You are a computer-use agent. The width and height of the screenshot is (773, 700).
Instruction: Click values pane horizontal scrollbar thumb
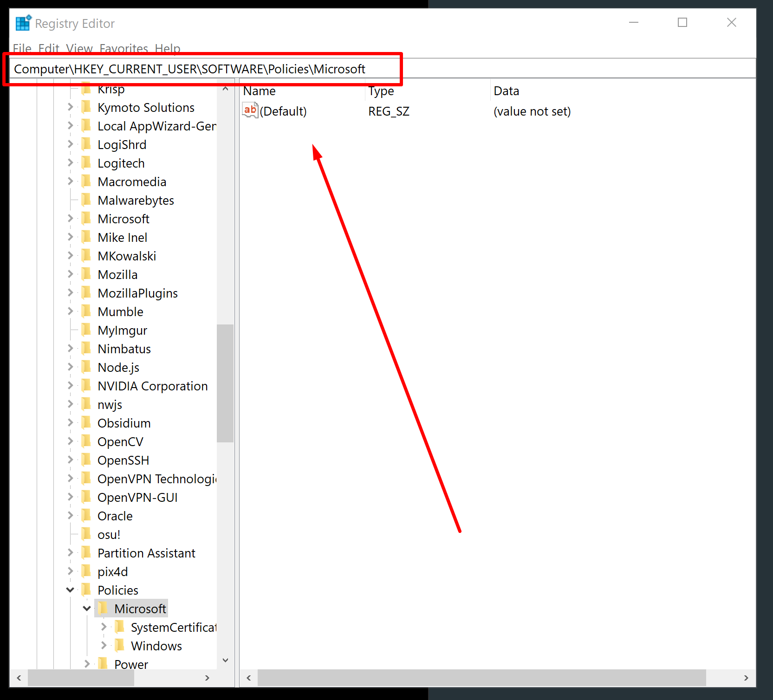[x=482, y=678]
